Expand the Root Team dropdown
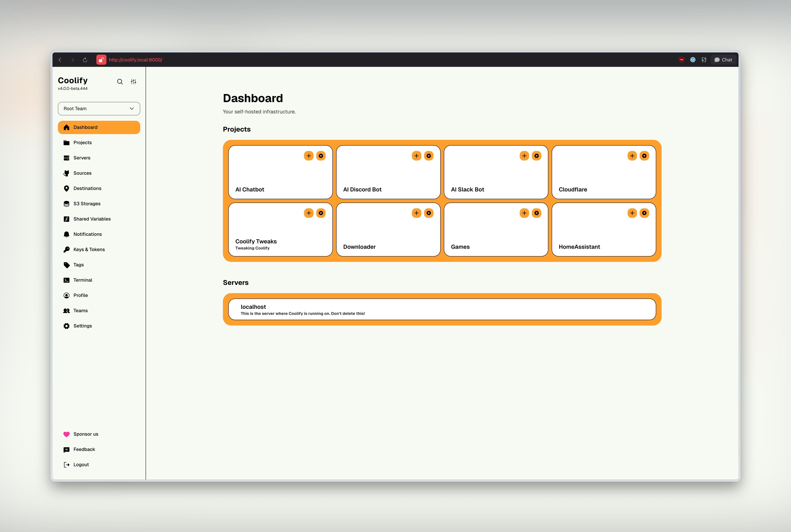The image size is (791, 532). (99, 109)
